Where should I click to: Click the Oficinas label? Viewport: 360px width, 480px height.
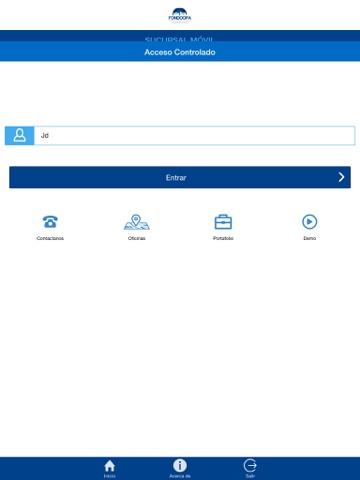[137, 238]
